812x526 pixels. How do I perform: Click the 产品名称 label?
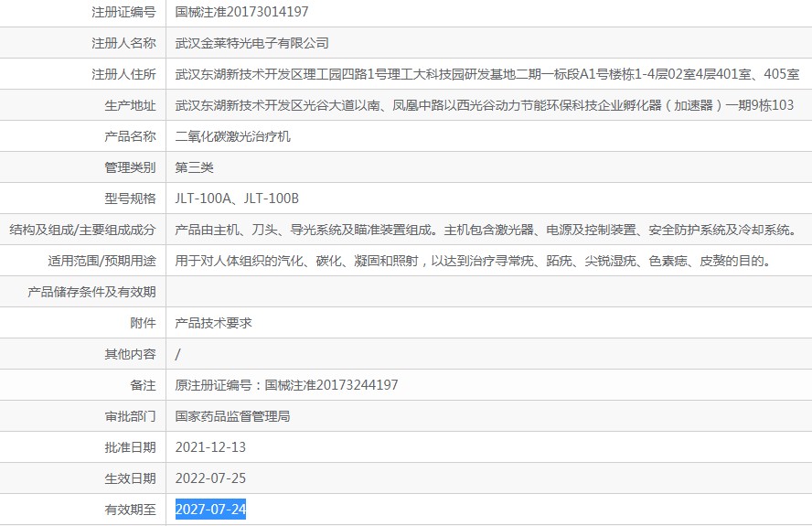tap(130, 136)
